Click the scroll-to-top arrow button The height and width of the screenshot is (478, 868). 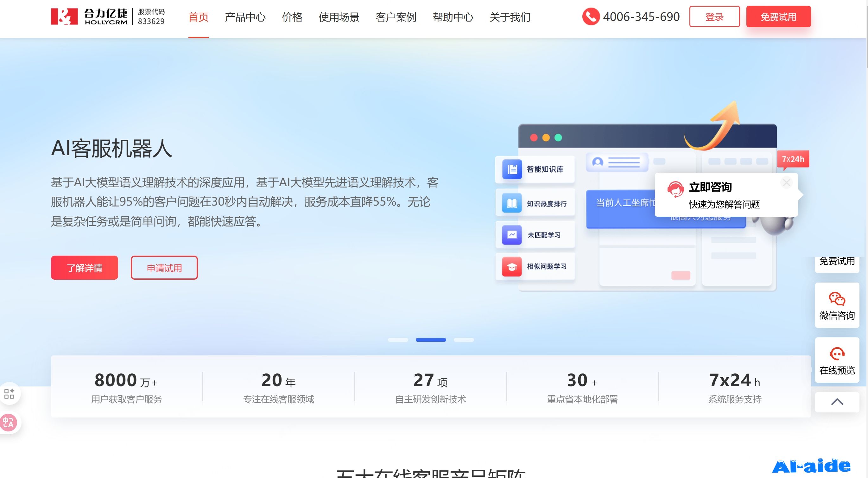tap(837, 402)
